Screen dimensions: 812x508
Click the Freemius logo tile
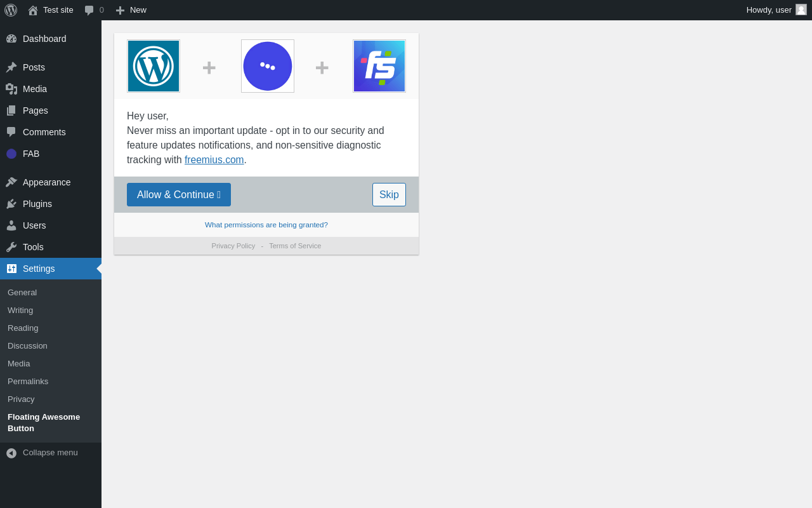tap(379, 66)
